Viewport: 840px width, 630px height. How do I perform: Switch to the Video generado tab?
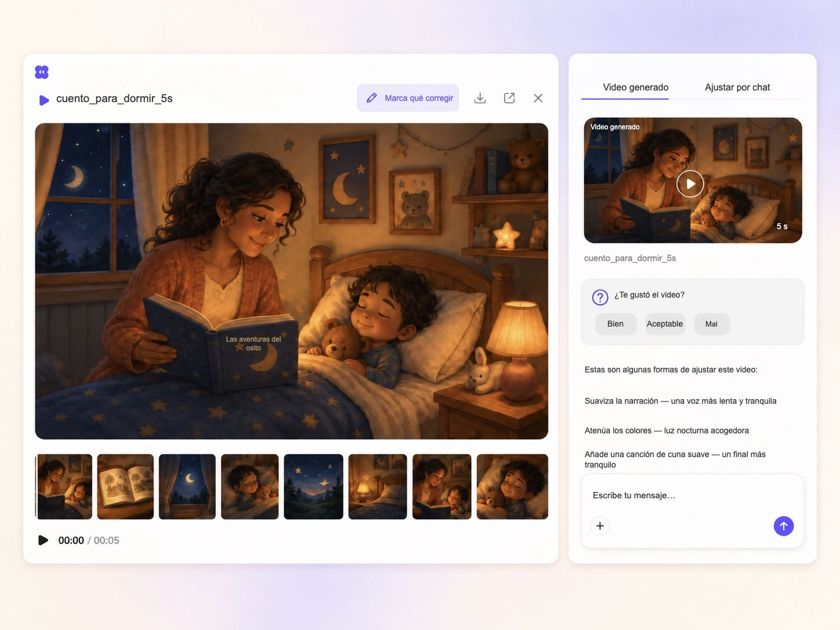click(636, 88)
